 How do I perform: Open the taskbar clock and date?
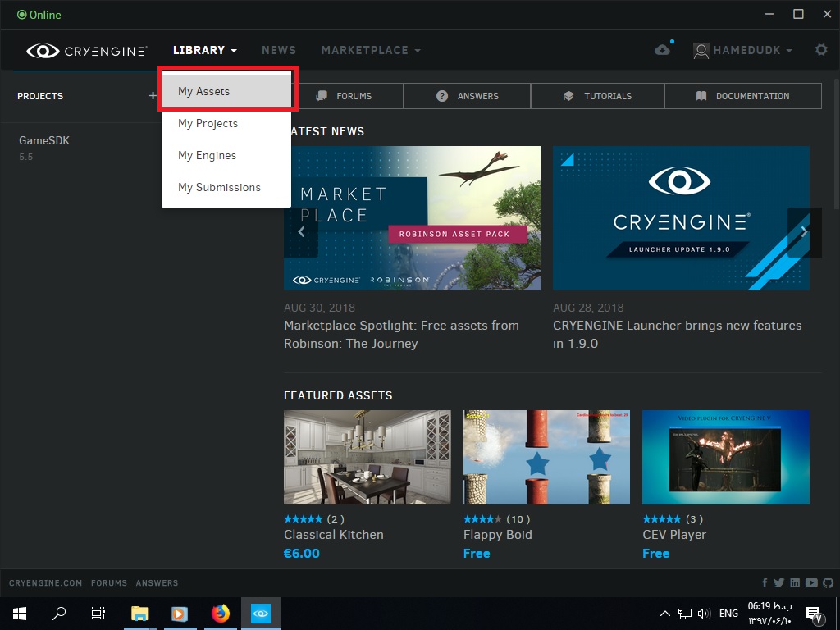click(769, 614)
